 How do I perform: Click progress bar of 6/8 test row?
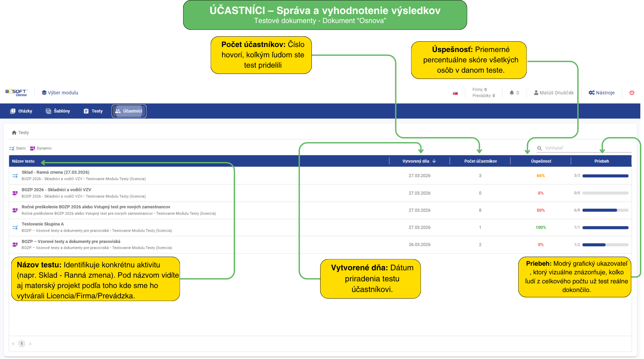click(x=605, y=210)
